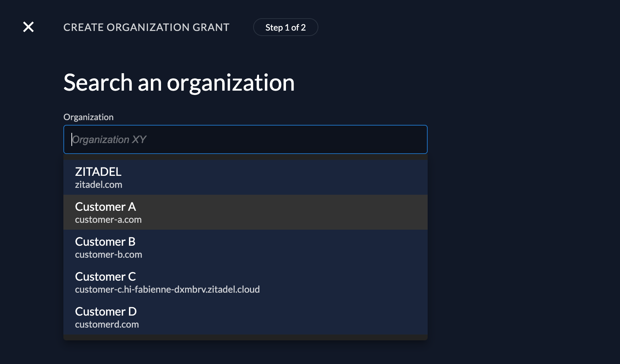Click the customerd.com domain text
Screen dimensions: 620x364
coord(107,324)
